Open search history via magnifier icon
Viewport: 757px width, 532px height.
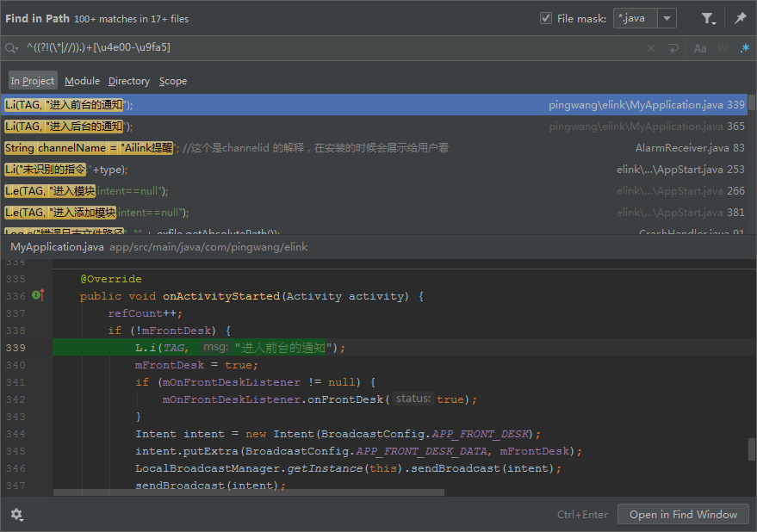[12, 48]
